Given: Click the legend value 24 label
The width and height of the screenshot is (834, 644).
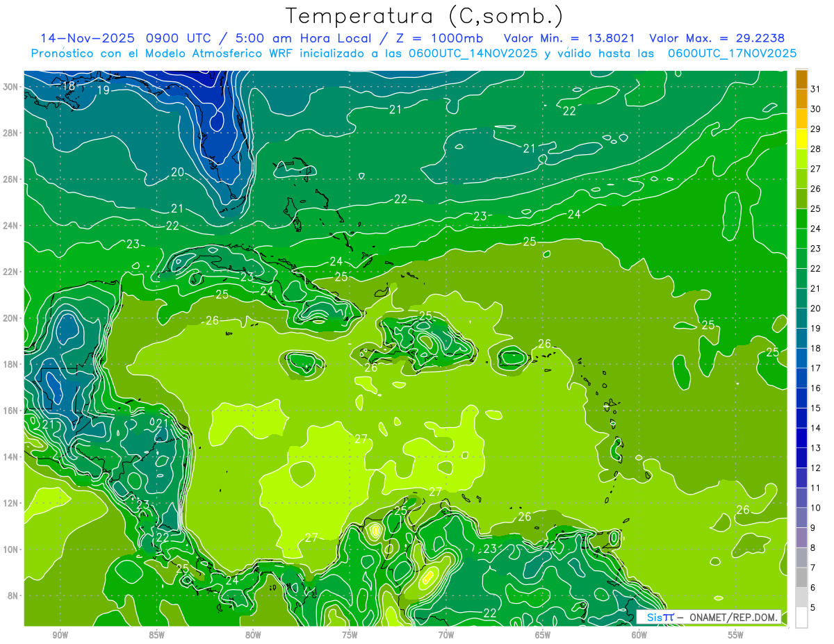Looking at the screenshot, I should click(816, 229).
